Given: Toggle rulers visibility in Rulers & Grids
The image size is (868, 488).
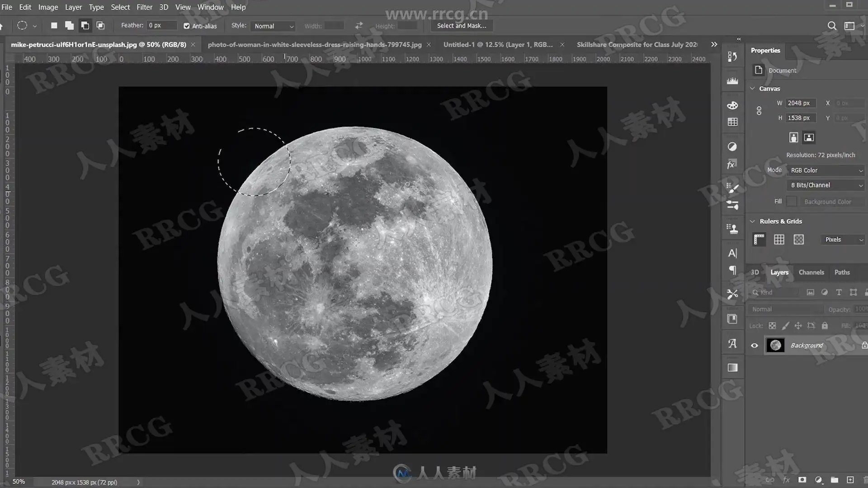Looking at the screenshot, I should [759, 239].
